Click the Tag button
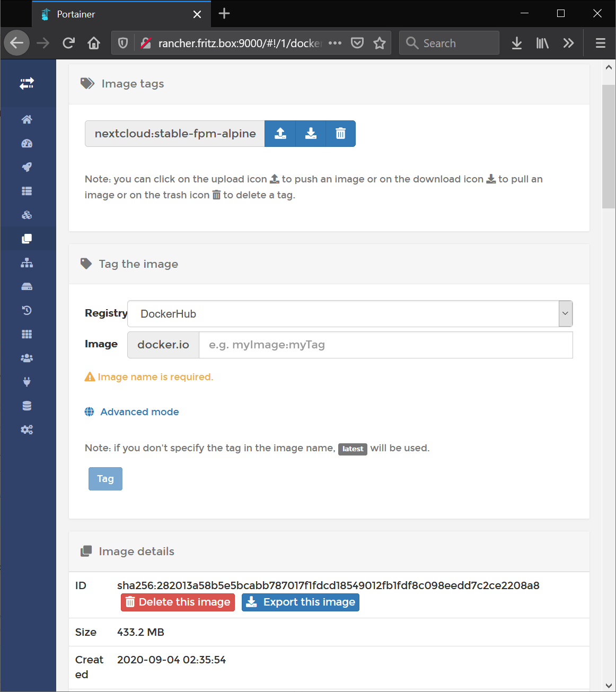Viewport: 616px width, 692px height. pyautogui.click(x=105, y=479)
